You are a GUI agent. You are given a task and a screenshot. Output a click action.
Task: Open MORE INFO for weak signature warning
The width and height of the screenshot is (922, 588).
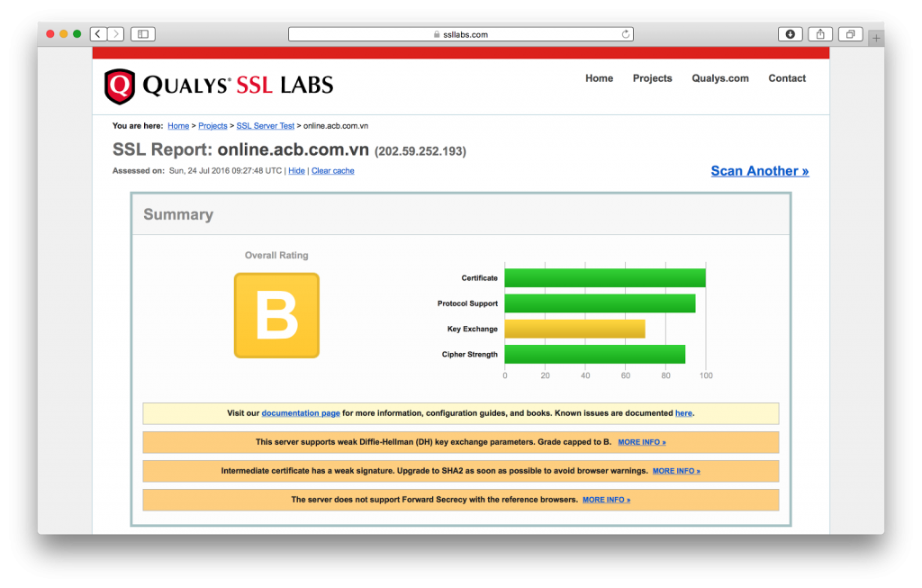coord(676,471)
